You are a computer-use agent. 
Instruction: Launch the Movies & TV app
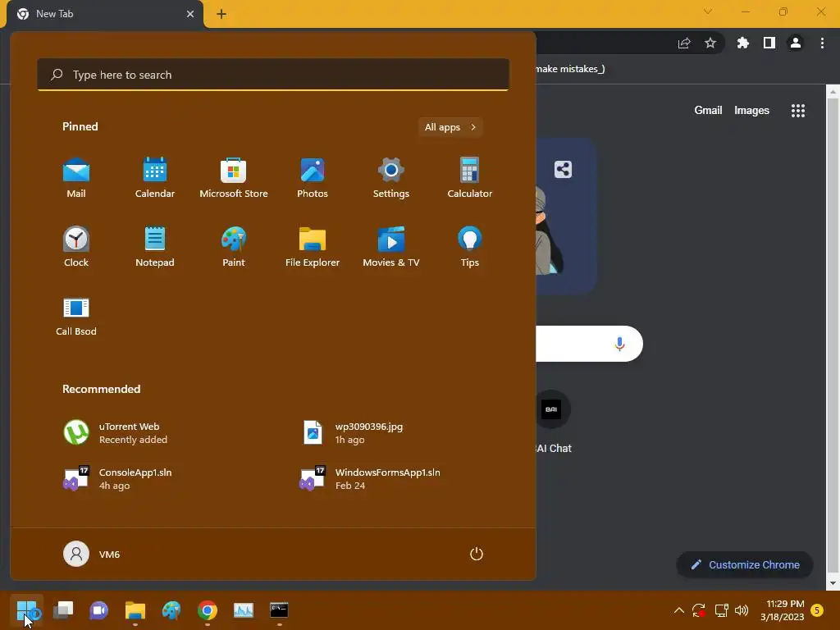(x=391, y=246)
